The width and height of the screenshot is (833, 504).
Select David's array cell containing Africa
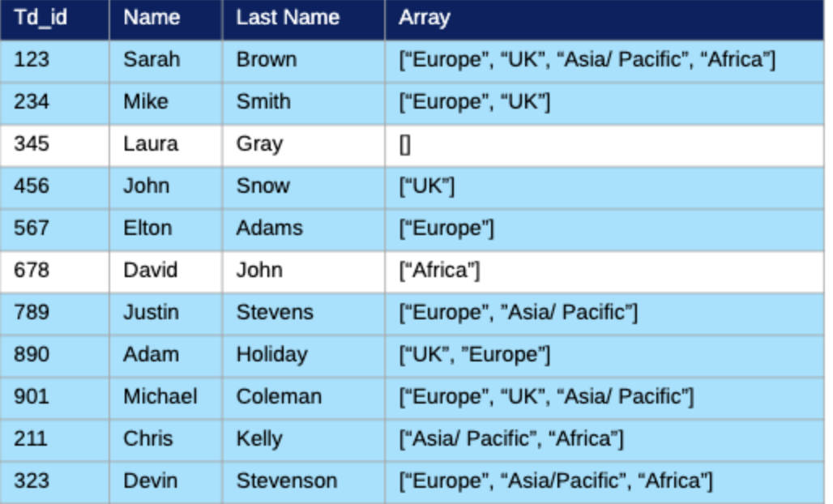439,271
